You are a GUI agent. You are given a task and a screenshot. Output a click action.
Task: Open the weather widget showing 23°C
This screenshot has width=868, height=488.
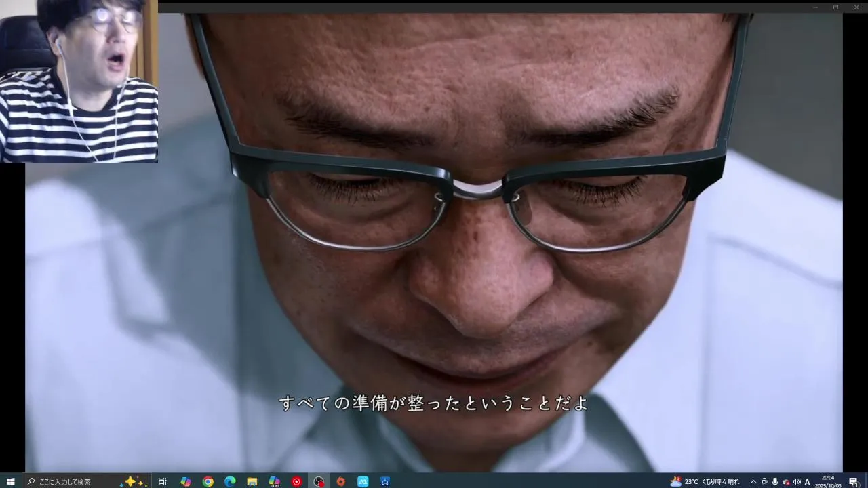coord(705,481)
